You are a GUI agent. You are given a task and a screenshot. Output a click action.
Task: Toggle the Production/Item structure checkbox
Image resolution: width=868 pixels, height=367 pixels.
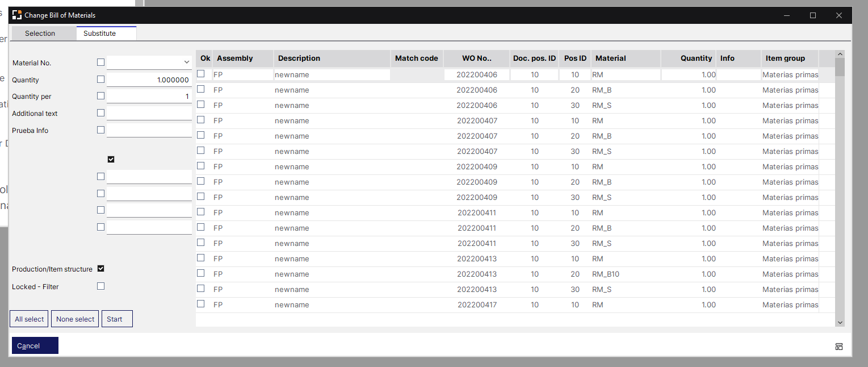click(101, 269)
